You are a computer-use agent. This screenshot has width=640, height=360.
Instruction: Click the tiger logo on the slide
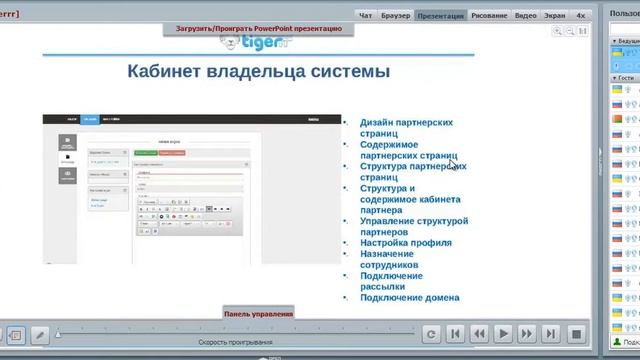(256, 42)
